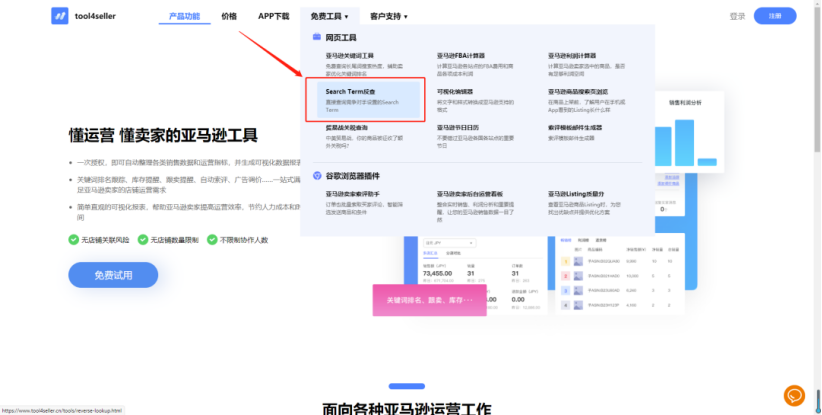The width and height of the screenshot is (822, 415).
Task: Open 亚马逊节日日历 tool
Action: pos(458,127)
